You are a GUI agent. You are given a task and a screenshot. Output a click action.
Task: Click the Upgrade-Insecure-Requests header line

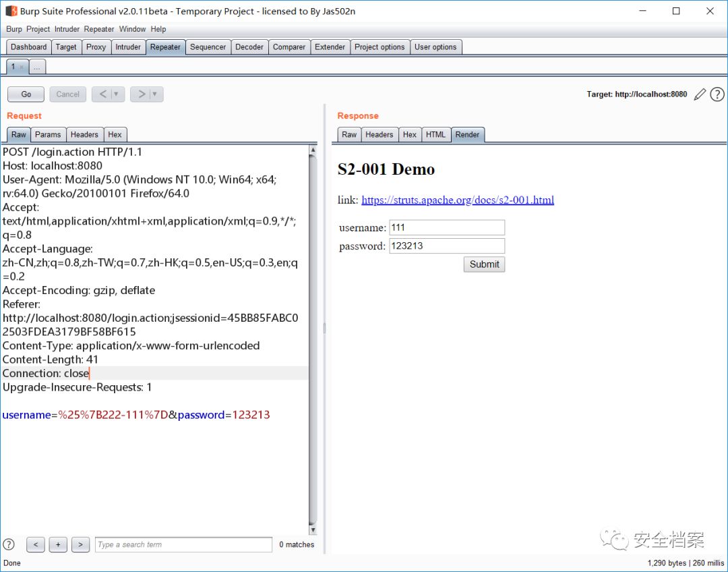pos(77,388)
